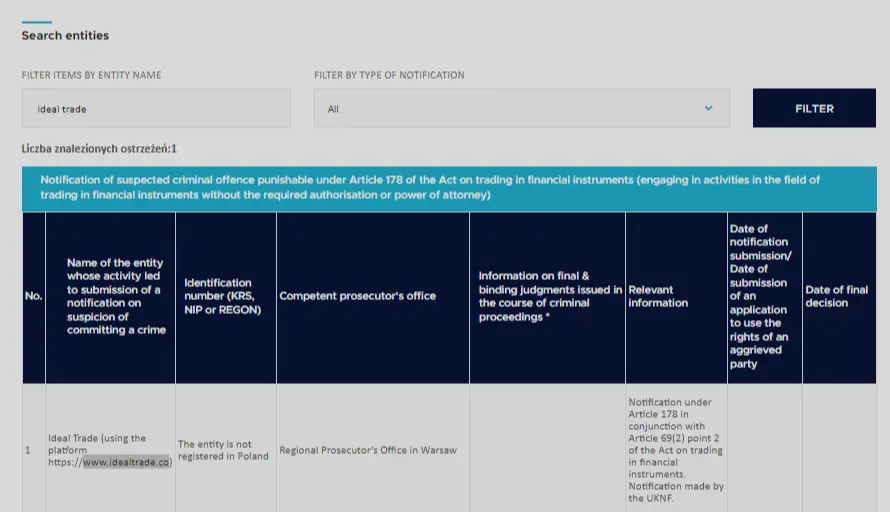Click 'Competent prosecutor's office' column header
The height and width of the screenshot is (512, 890).
point(373,296)
